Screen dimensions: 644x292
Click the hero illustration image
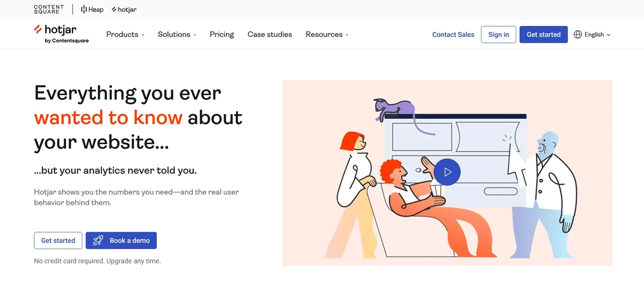(x=447, y=173)
